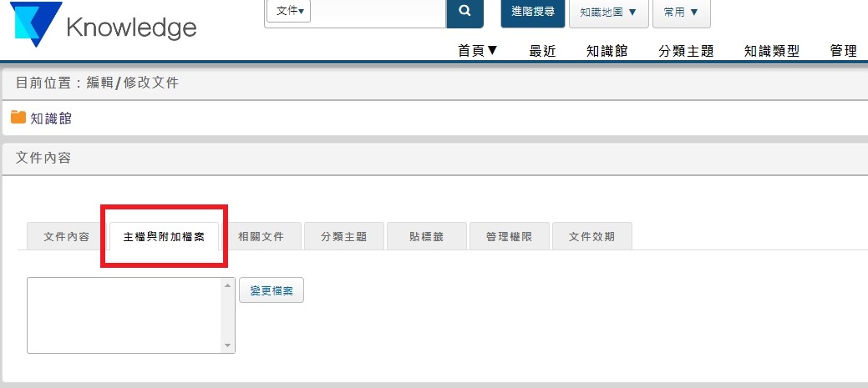This screenshot has width=868, height=388.
Task: Click the orange 知識館 folder icon
Action: point(18,117)
